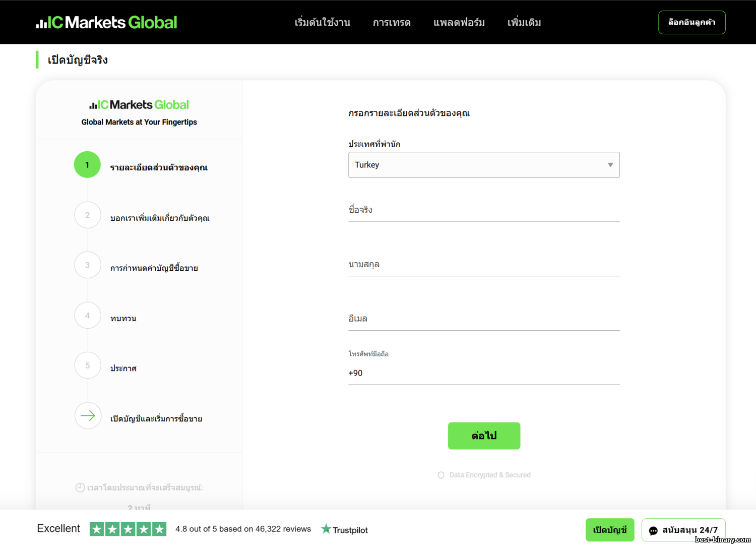The image size is (756, 549).
Task: Click the green arrow final step icon
Action: tap(88, 416)
